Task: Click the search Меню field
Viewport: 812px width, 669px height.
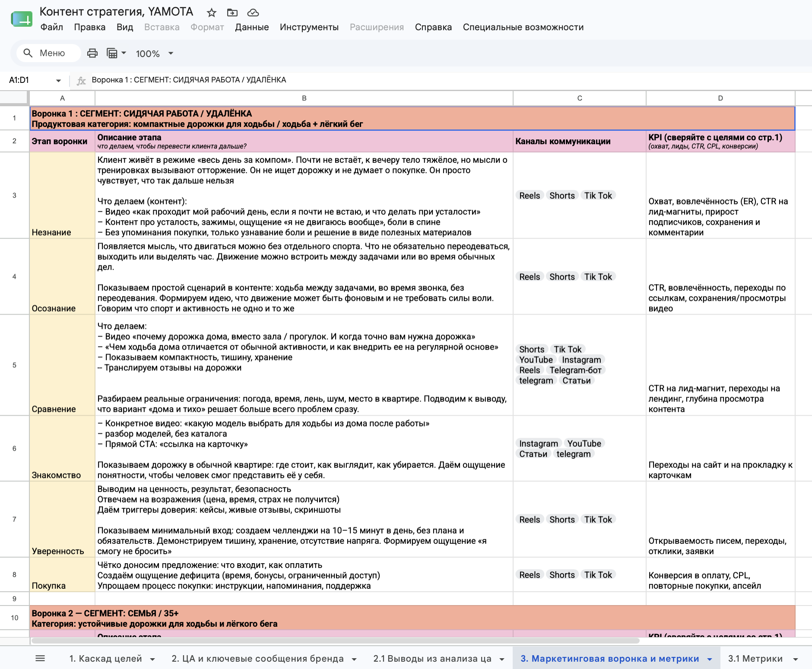Action: [49, 53]
